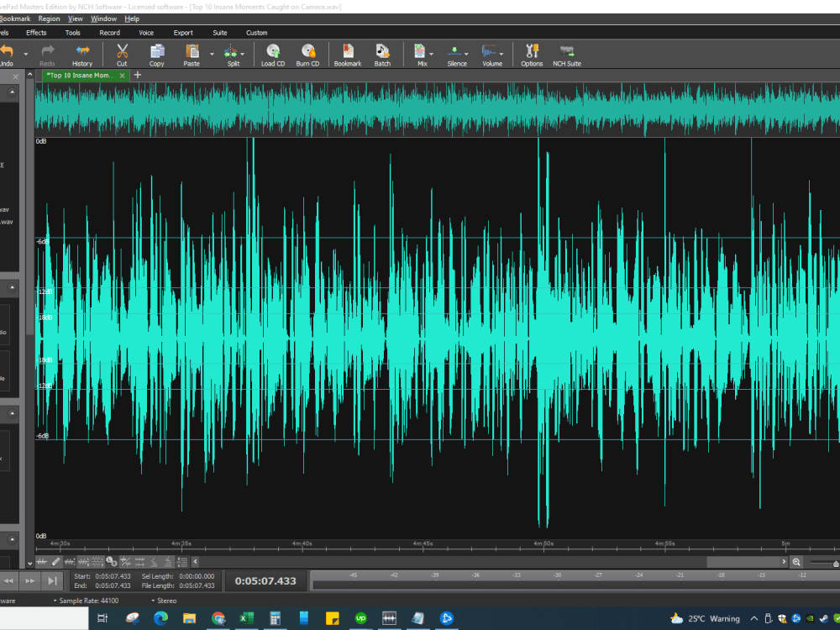Open the Sample Rate 44100 dropdown
Image resolution: width=840 pixels, height=630 pixels.
(x=86, y=601)
